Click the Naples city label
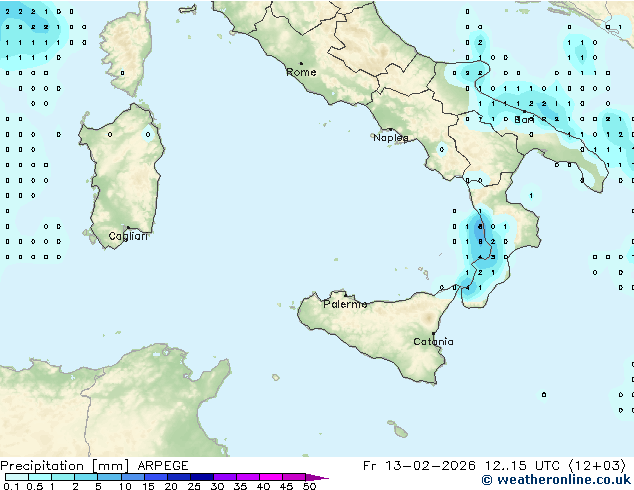This screenshot has width=634, height=490. tap(391, 138)
